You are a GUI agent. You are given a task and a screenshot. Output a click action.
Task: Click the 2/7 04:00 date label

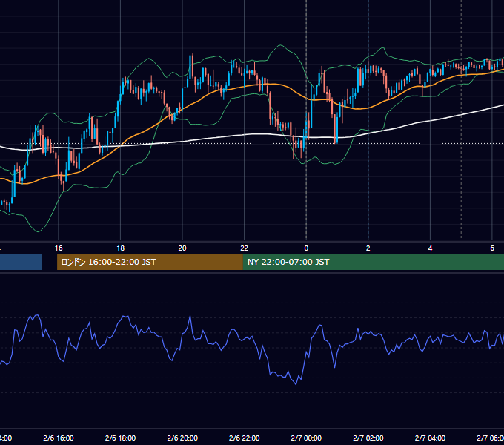point(430,438)
